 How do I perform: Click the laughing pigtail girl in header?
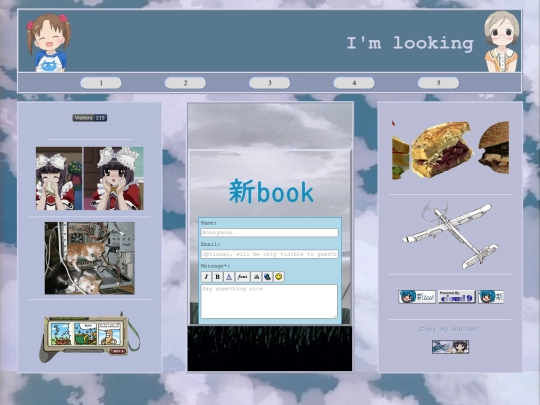[x=49, y=43]
